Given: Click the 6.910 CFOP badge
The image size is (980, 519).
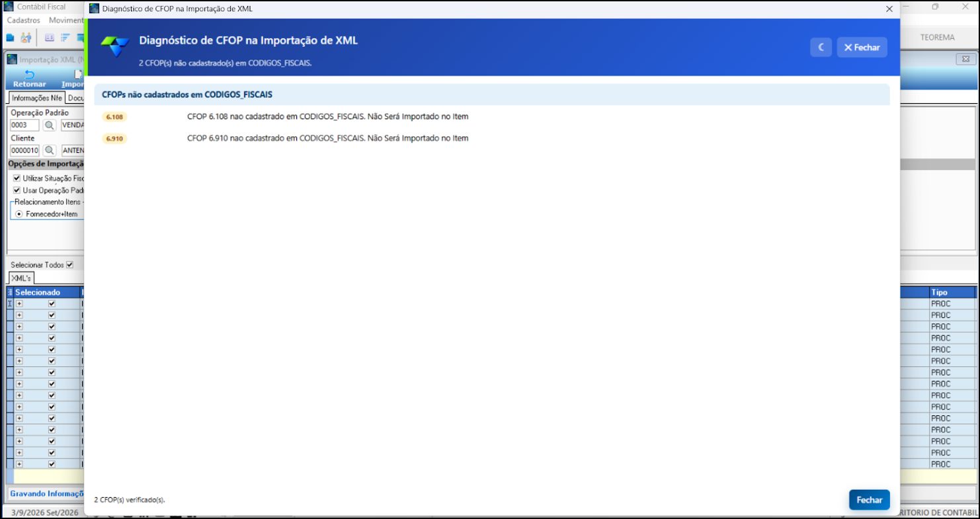Looking at the screenshot, I should click(114, 139).
